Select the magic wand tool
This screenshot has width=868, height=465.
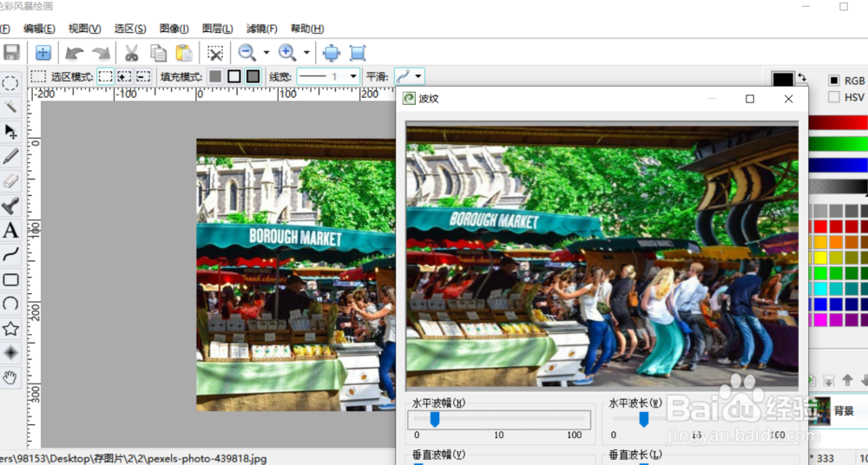[10, 107]
